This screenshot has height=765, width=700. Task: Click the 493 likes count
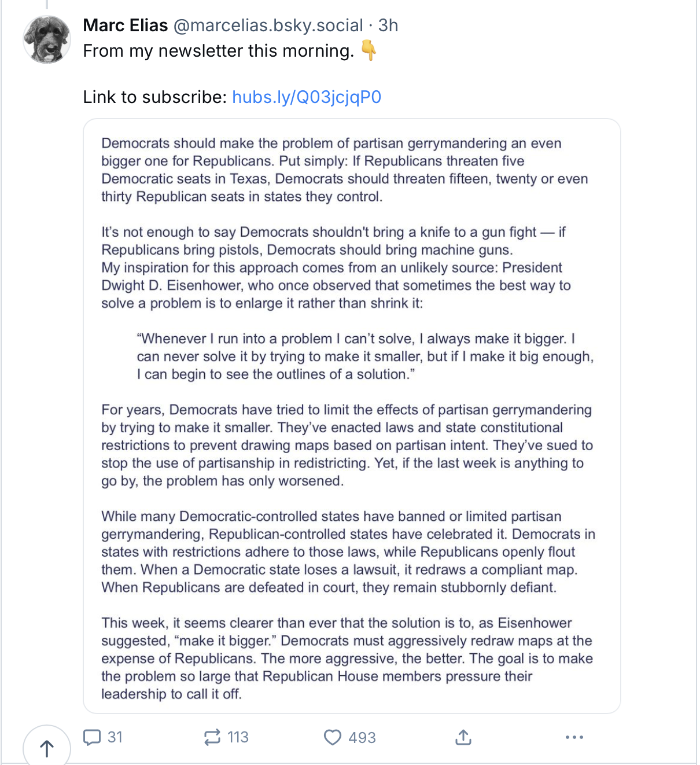point(362,737)
